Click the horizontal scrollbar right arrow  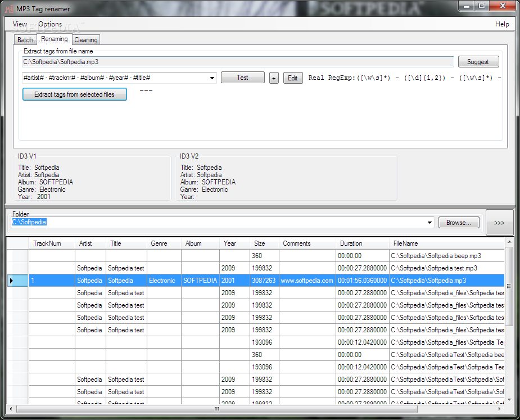click(500, 409)
